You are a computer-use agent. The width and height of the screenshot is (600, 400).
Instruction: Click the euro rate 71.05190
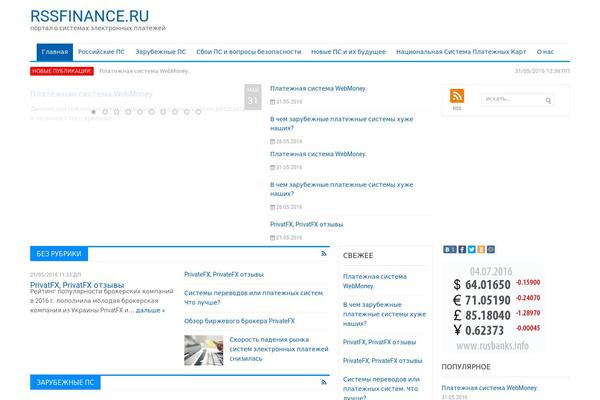[488, 300]
